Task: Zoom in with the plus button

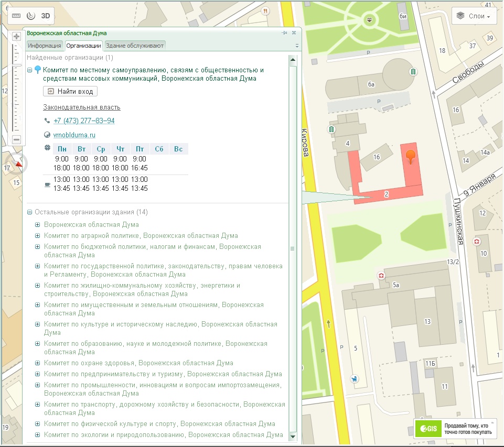Action: 16,37
